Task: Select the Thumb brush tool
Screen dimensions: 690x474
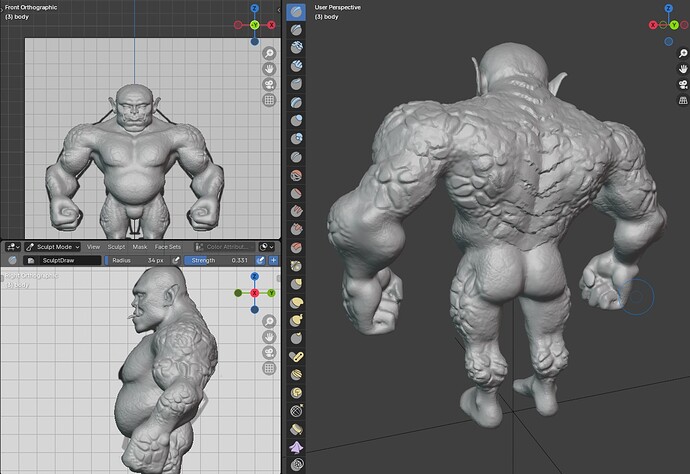Action: click(x=296, y=338)
